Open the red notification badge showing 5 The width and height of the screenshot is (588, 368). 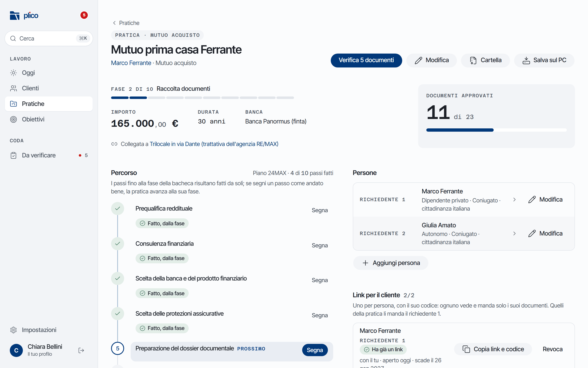[84, 15]
